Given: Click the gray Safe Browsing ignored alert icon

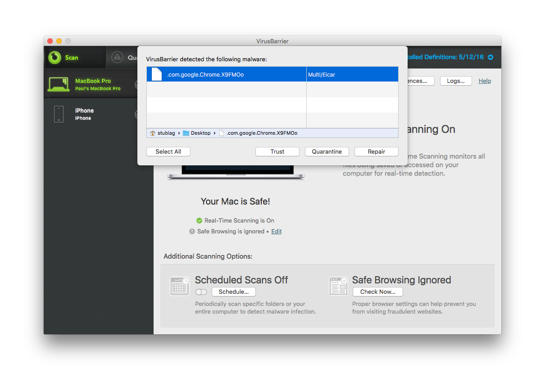Looking at the screenshot, I should click(x=192, y=232).
